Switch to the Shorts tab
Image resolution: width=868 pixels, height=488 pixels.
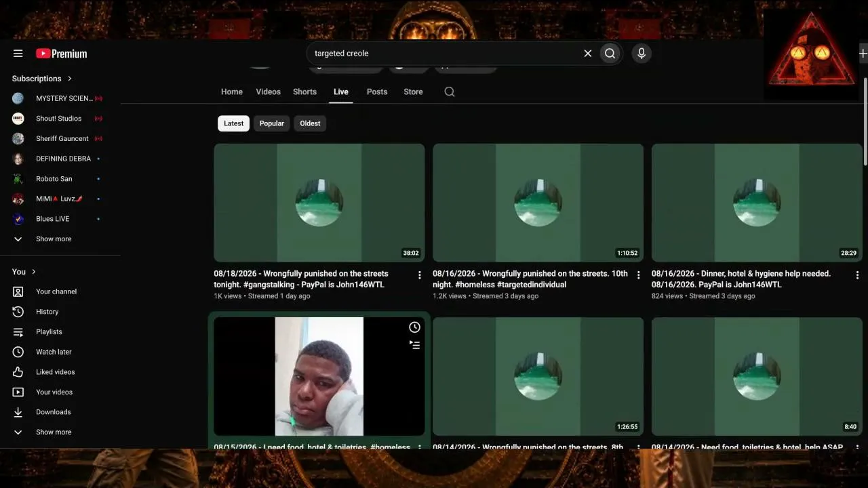tap(304, 92)
